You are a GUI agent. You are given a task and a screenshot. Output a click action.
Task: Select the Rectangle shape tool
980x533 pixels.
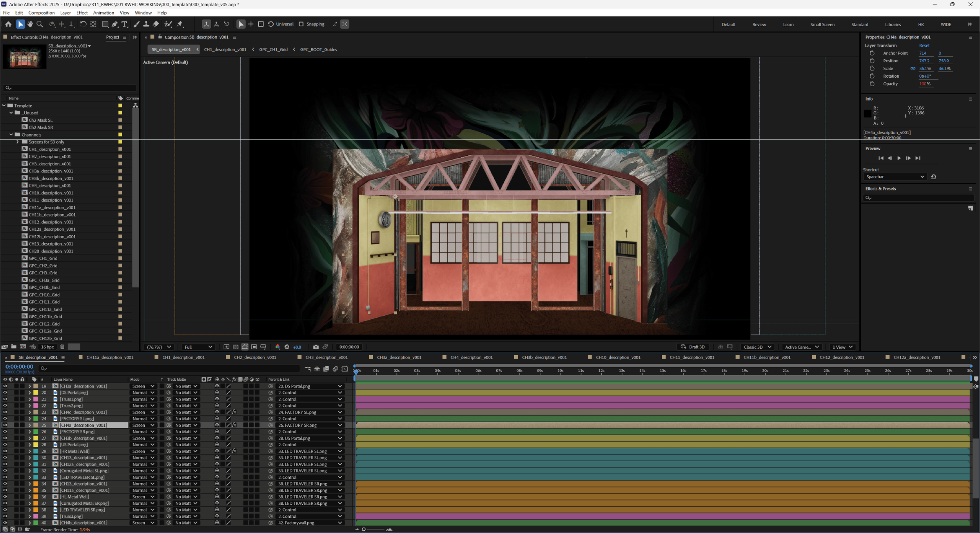105,24
